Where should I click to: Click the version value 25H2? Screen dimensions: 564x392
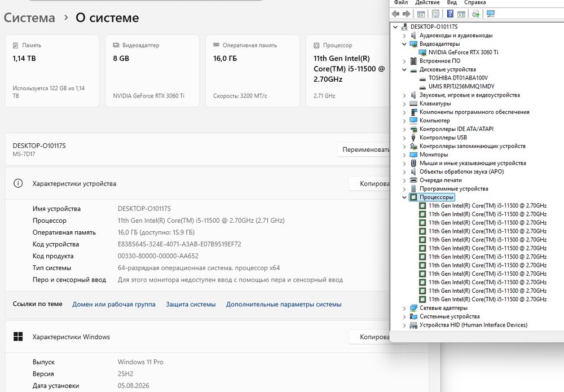(x=125, y=374)
